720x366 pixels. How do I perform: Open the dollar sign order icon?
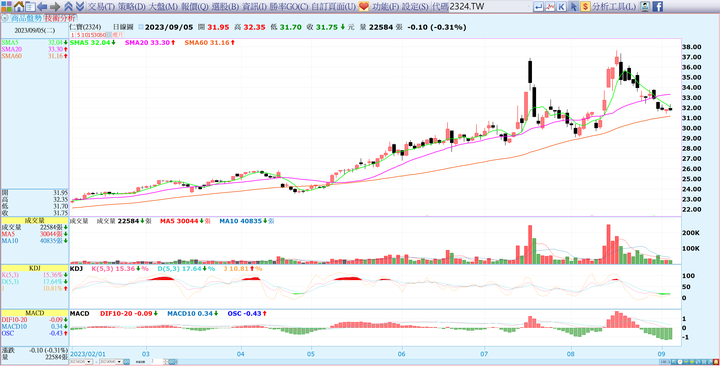[585, 6]
